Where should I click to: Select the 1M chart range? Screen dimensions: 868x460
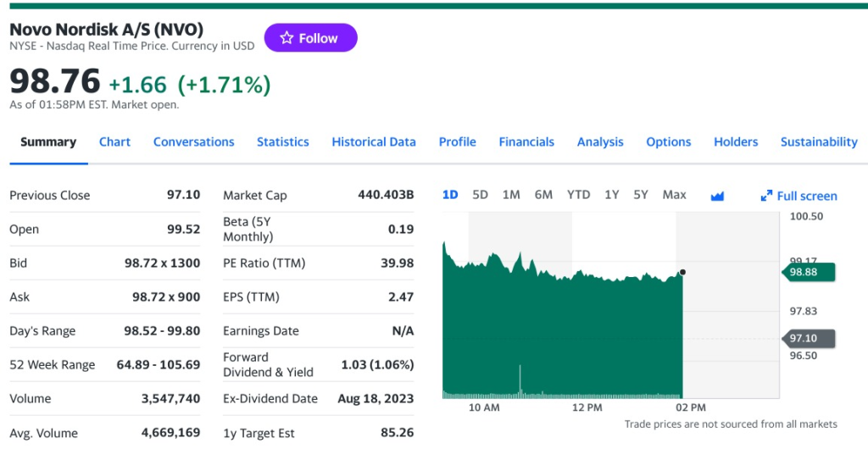pos(511,195)
